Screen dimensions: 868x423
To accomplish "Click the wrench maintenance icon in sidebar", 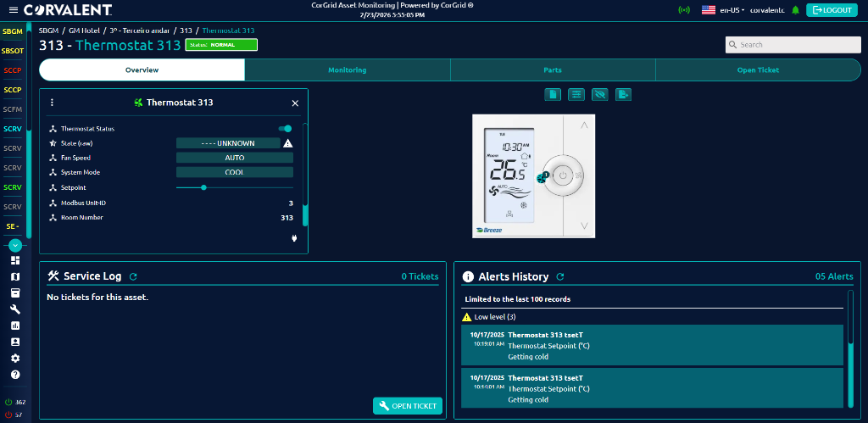I will click(15, 309).
